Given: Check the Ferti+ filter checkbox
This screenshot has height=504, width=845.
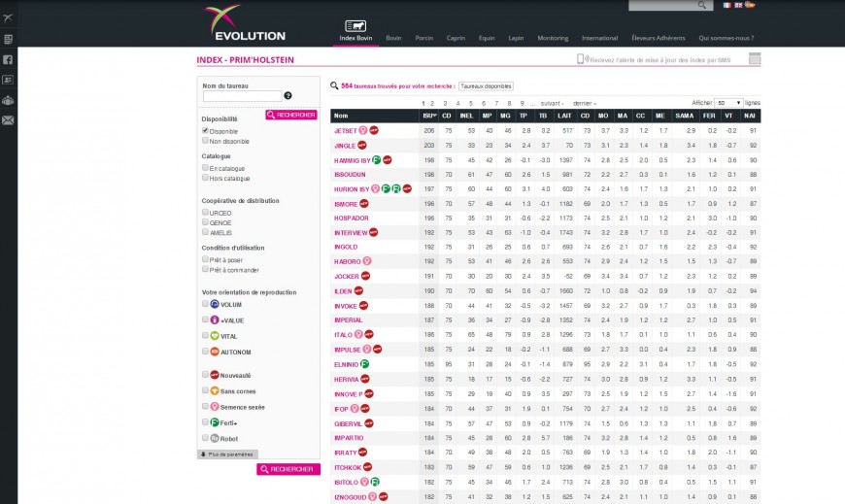Looking at the screenshot, I should pyautogui.click(x=205, y=422).
